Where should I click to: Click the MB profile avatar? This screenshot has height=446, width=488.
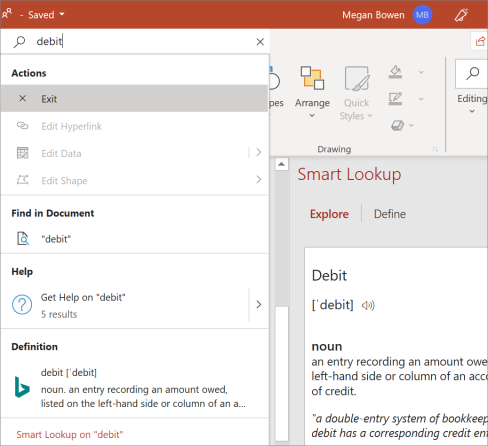422,15
